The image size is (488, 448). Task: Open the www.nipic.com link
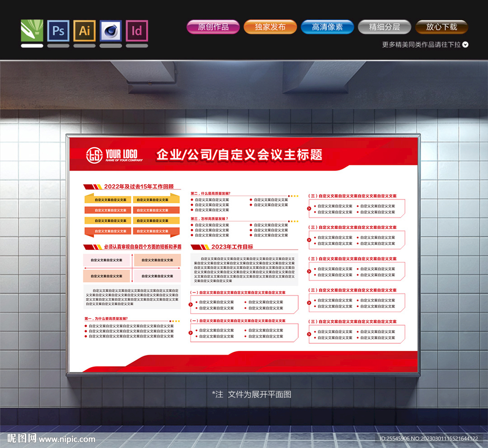point(67,439)
